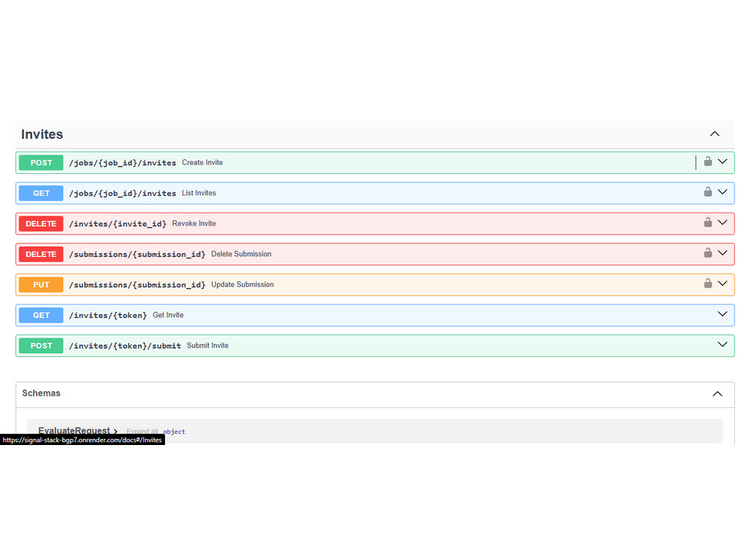The image size is (747, 560).
Task: Click the /invites/{invite_id} path
Action: click(x=118, y=224)
